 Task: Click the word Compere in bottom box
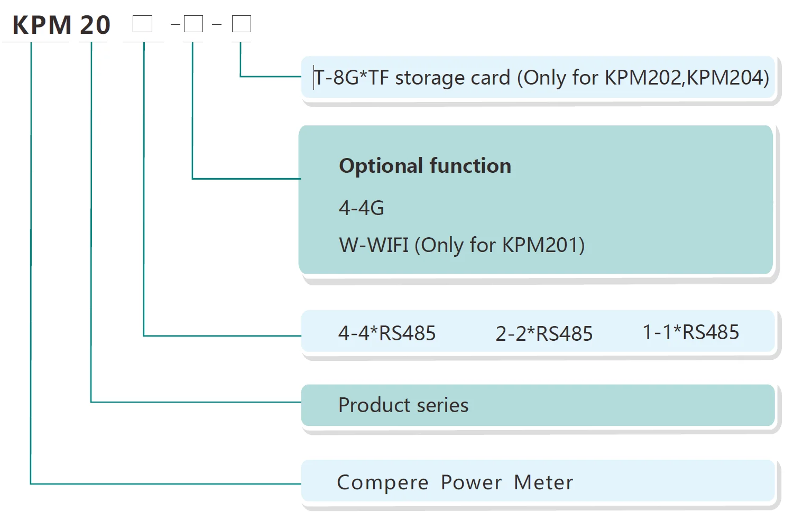(383, 482)
